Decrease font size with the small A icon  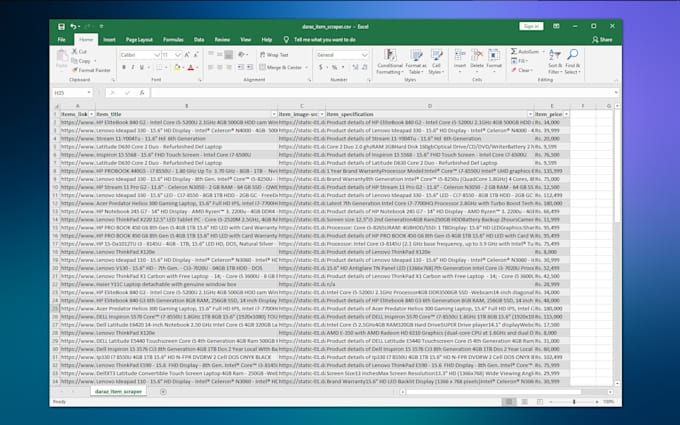click(x=196, y=55)
